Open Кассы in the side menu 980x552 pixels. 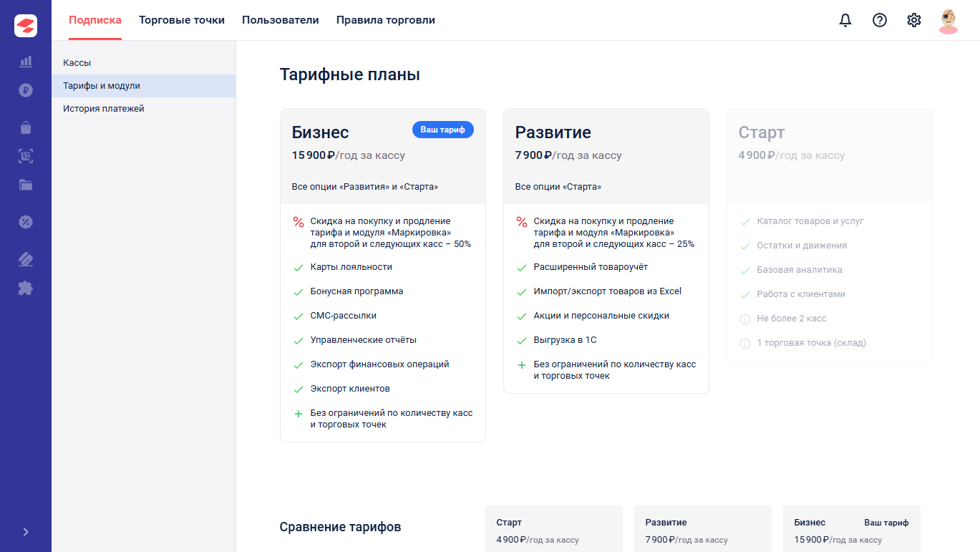pyautogui.click(x=144, y=63)
